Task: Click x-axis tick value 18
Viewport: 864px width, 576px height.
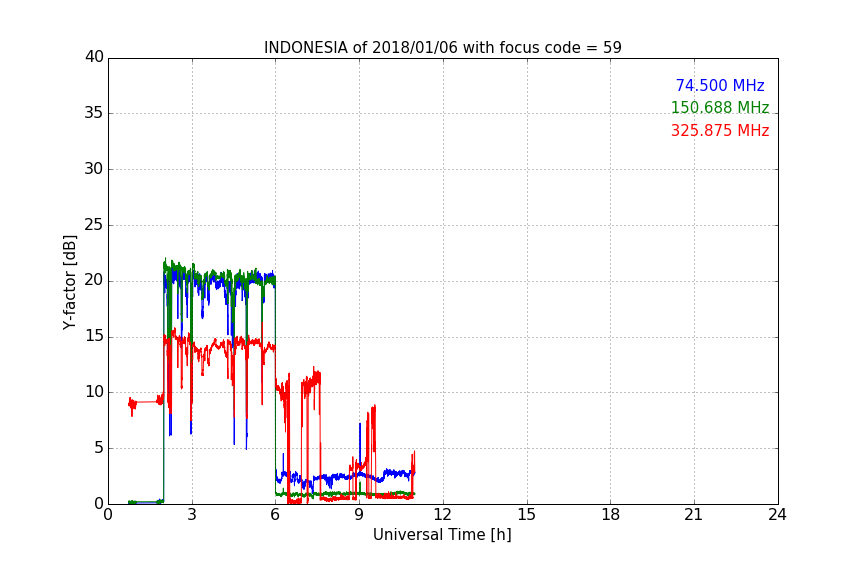Action: [x=611, y=515]
